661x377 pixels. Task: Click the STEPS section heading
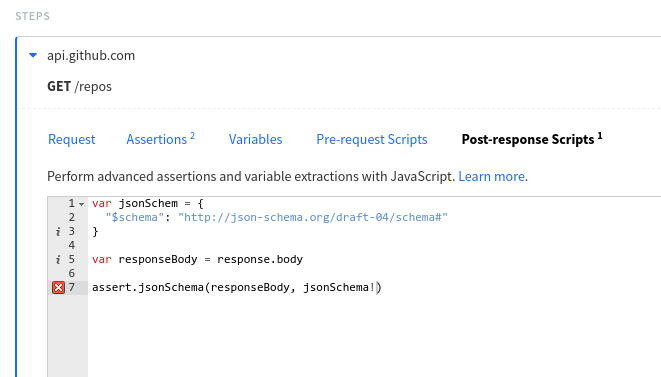tap(32, 16)
